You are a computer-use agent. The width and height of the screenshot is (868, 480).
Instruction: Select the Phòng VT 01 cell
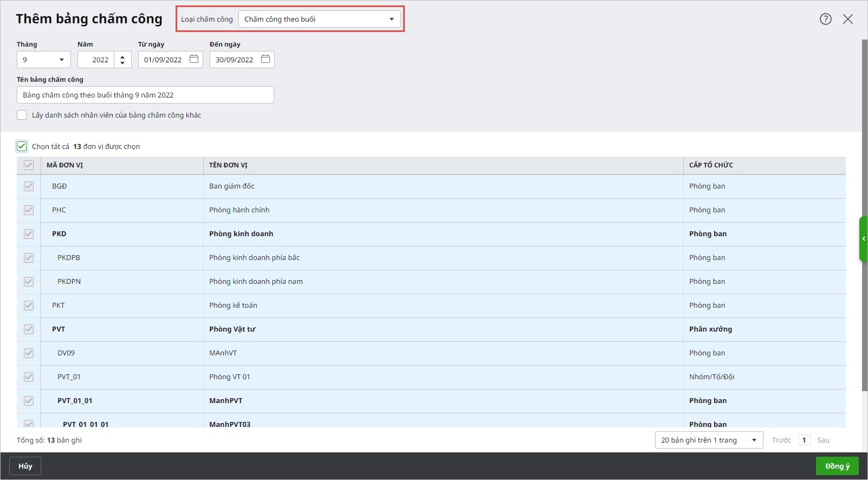[x=443, y=377]
